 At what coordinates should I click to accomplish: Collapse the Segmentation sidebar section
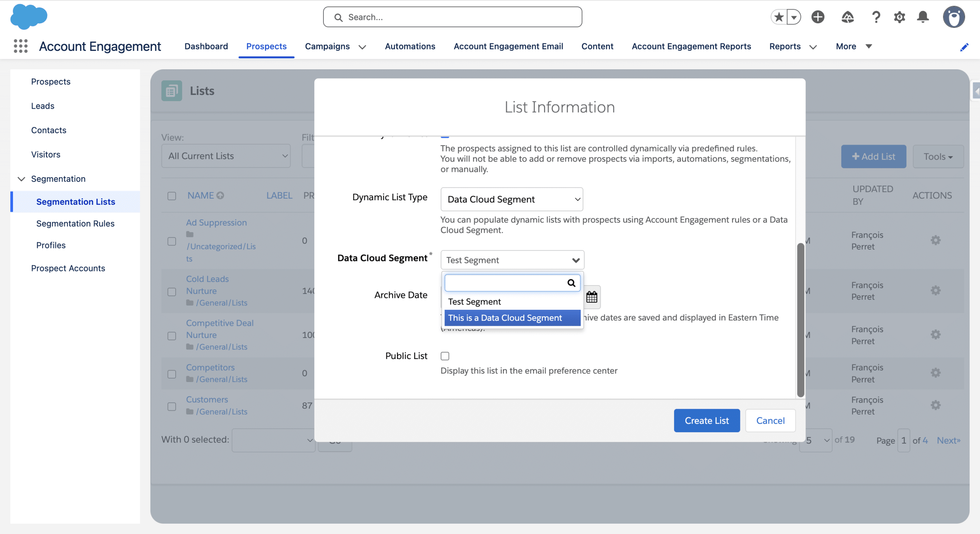click(21, 179)
